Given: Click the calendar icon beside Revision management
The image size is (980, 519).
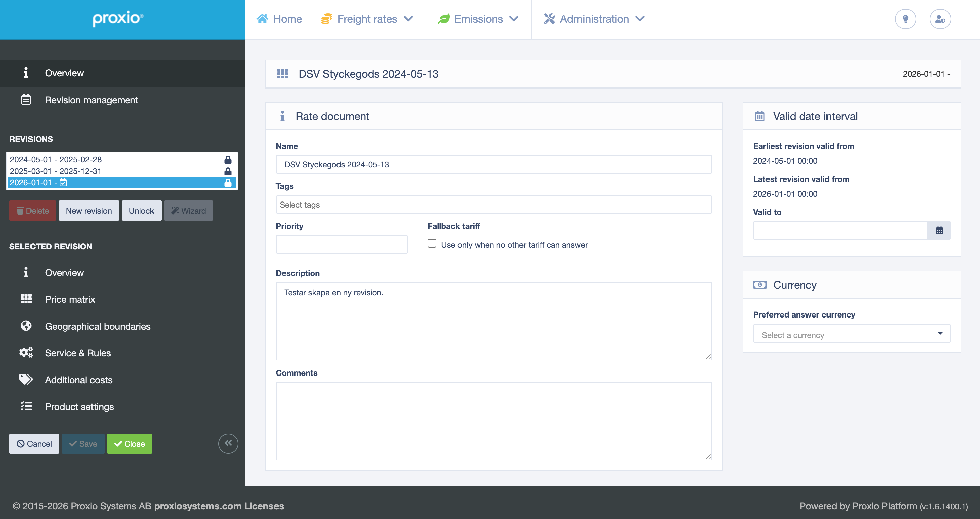Looking at the screenshot, I should 26,100.
